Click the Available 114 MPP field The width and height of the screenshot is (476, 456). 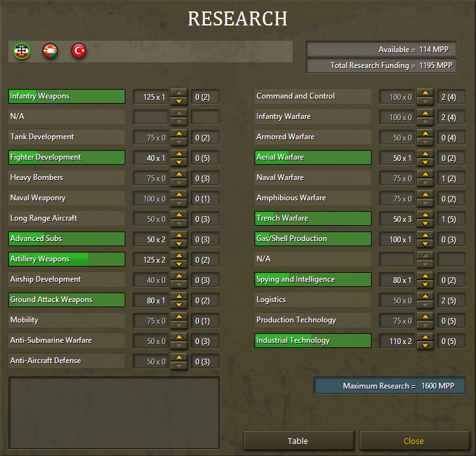[x=381, y=50]
